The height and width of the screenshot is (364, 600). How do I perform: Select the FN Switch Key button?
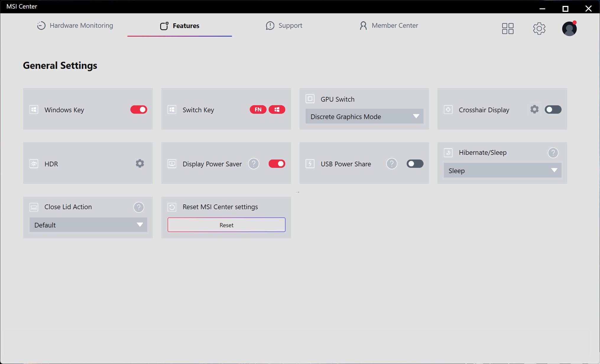[258, 110]
